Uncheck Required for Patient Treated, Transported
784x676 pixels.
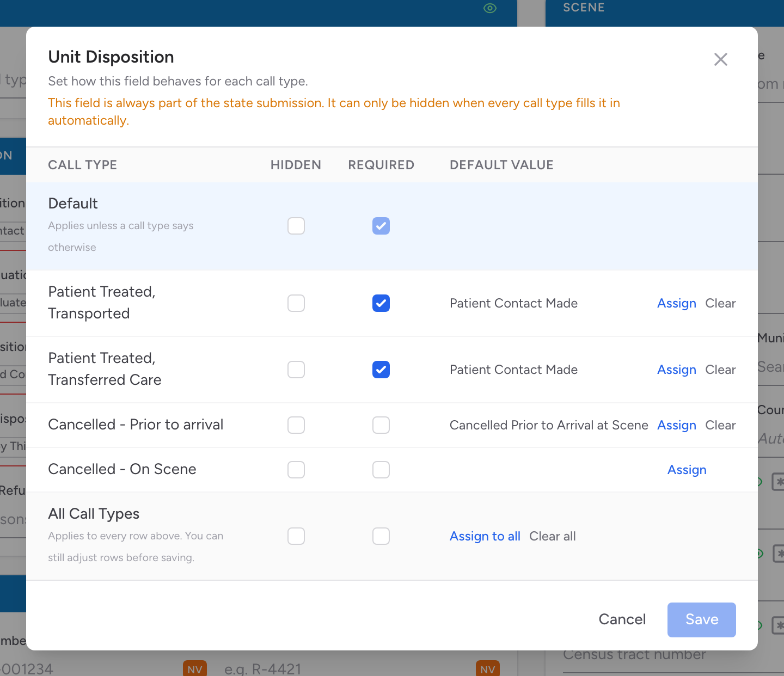[x=381, y=303]
